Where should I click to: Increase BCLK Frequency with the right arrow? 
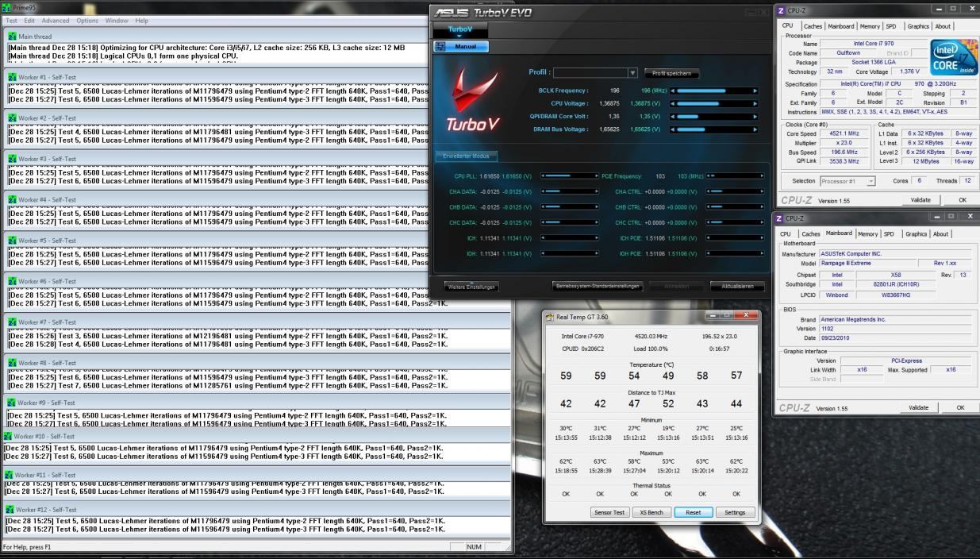tap(755, 91)
